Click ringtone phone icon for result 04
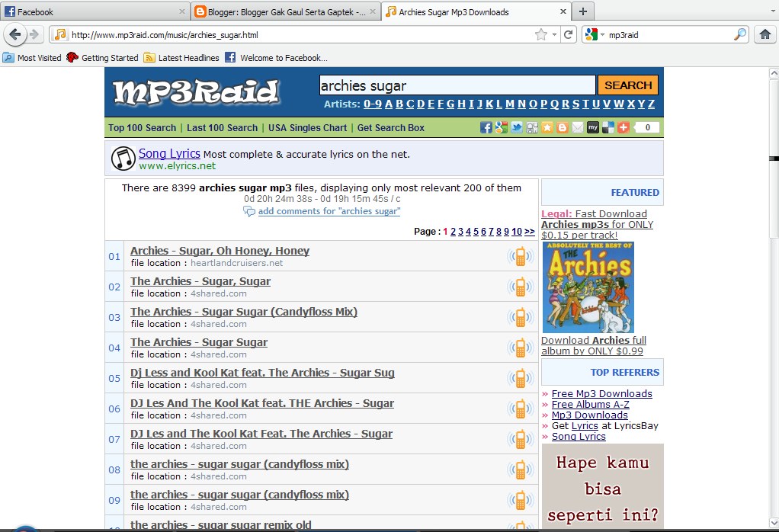 (x=520, y=348)
